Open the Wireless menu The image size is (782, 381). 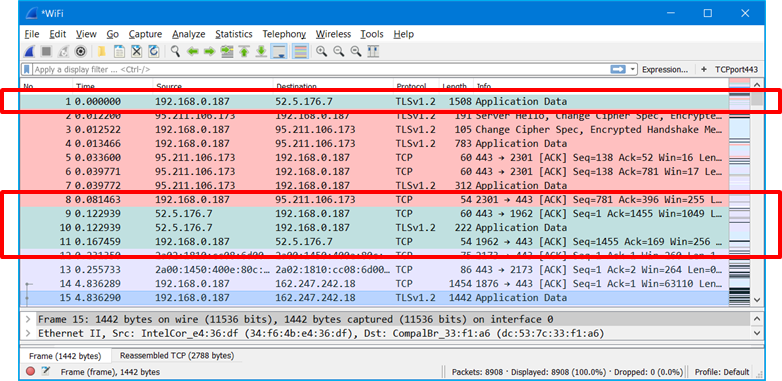pos(333,34)
